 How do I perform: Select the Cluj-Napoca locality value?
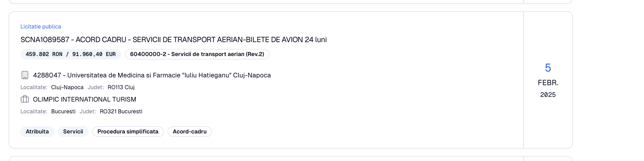pyautogui.click(x=67, y=87)
